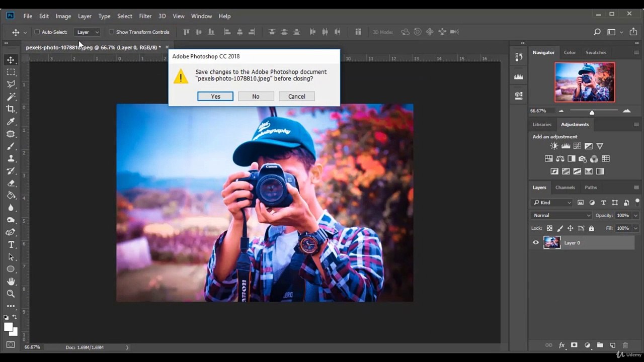Switch to the Swatches tab
Viewport: 644px width, 362px height.
596,52
